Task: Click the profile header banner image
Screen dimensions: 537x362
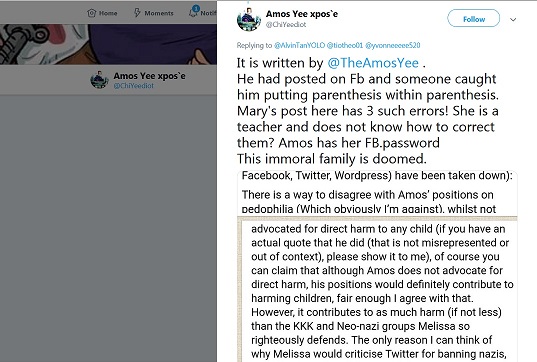Action: [x=108, y=44]
